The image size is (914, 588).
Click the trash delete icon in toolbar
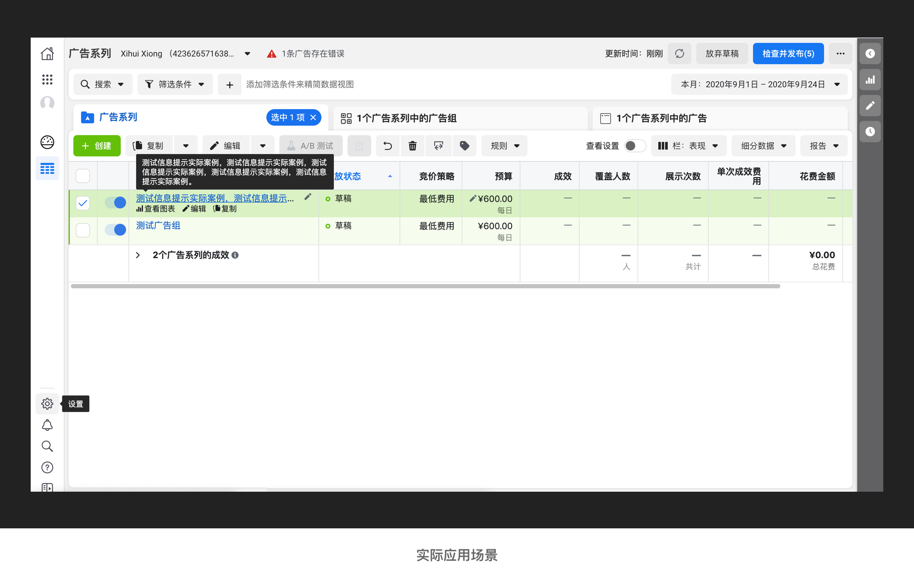[412, 146]
